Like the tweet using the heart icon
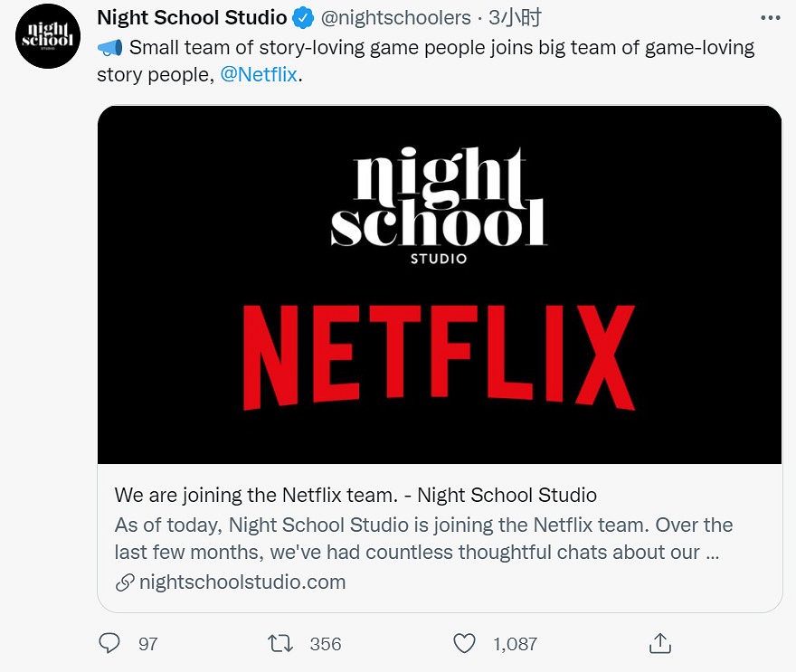 464,643
